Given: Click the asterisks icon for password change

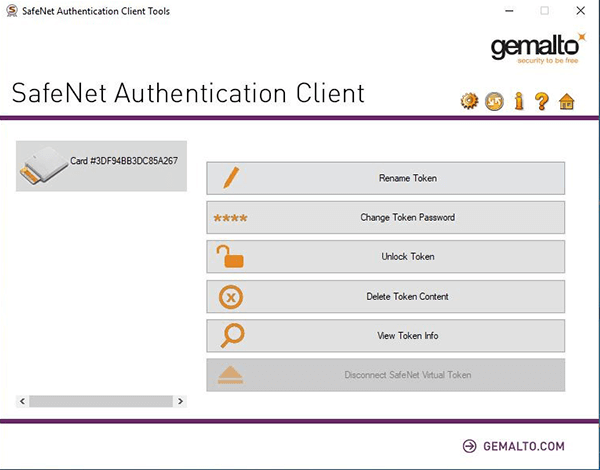Looking at the screenshot, I should click(230, 218).
